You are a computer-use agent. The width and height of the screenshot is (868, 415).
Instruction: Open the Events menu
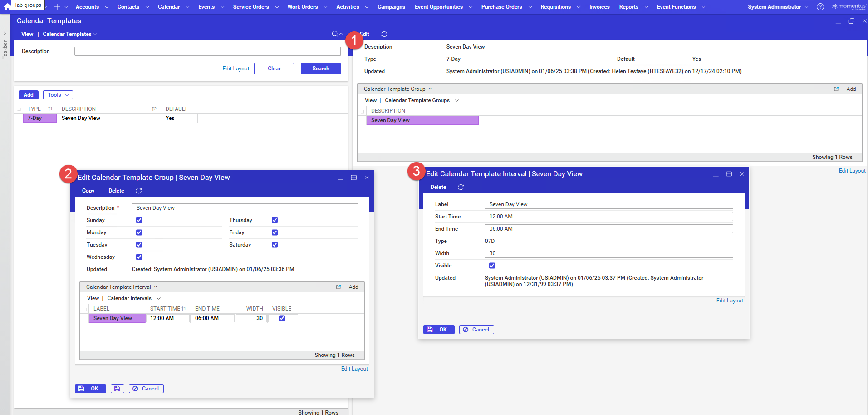click(x=206, y=7)
